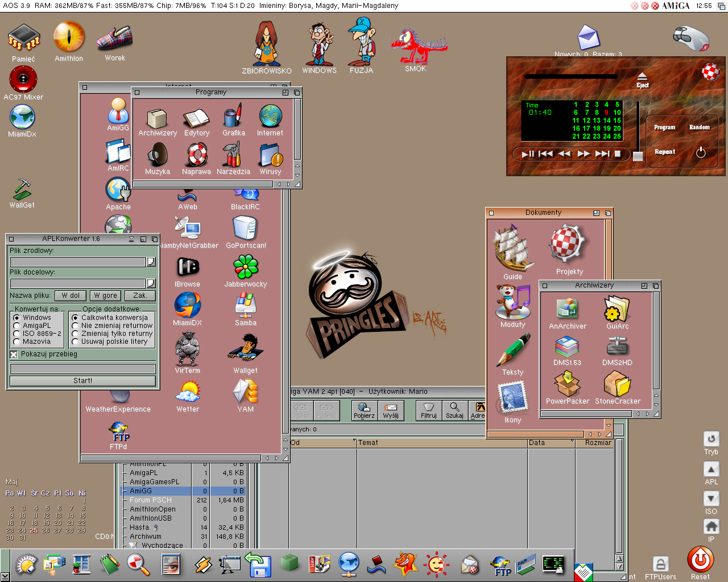Sort YAM messages by Data column
This screenshot has height=582, width=728.
tap(551, 443)
